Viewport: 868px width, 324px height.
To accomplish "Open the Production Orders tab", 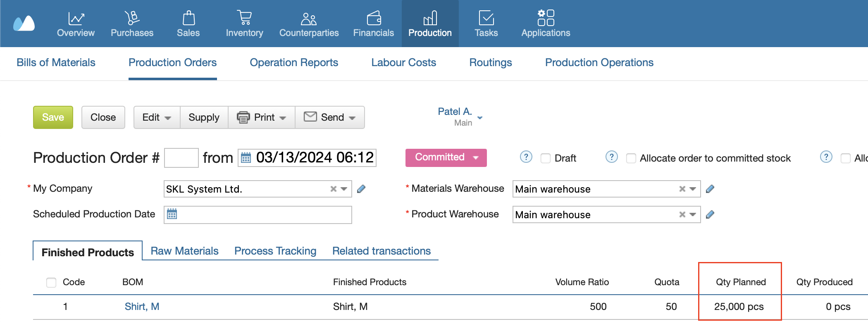I will click(172, 62).
